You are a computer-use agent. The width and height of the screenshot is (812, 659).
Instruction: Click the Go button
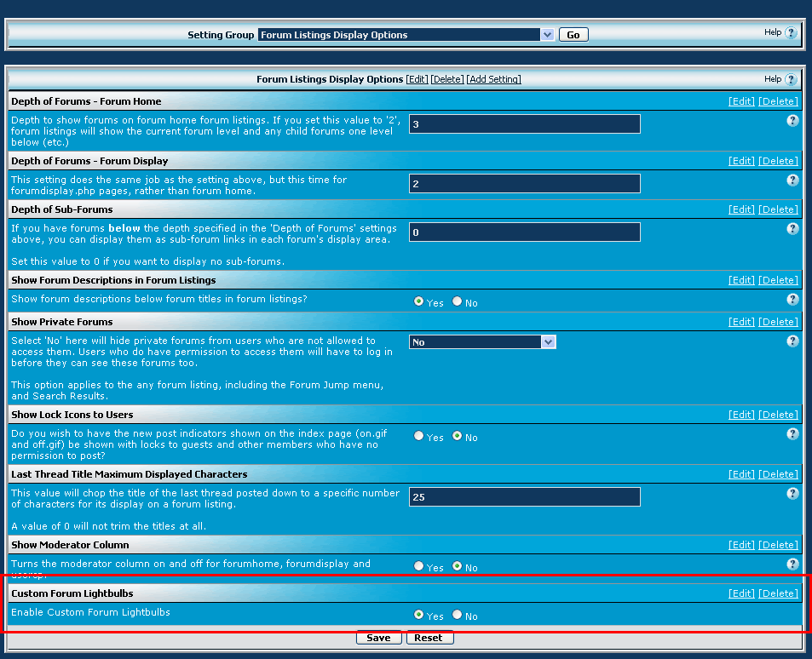coord(573,35)
